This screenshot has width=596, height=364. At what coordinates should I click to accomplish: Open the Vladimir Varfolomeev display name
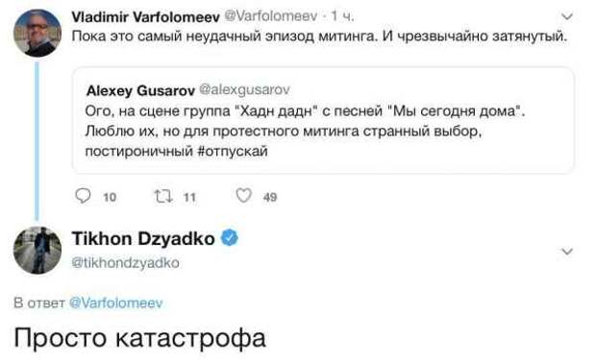click(x=145, y=16)
